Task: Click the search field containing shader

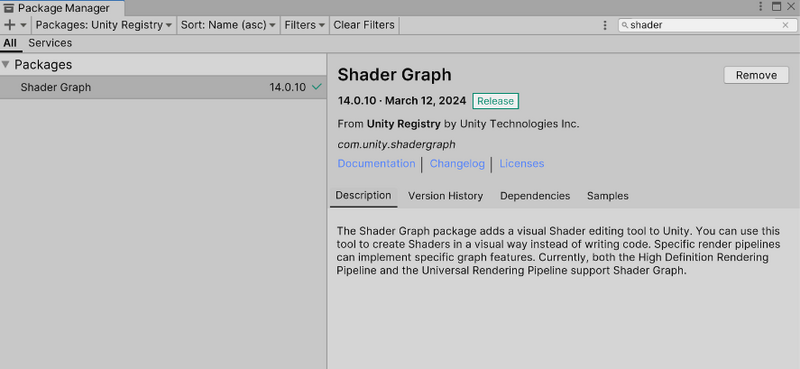Action: [707, 25]
